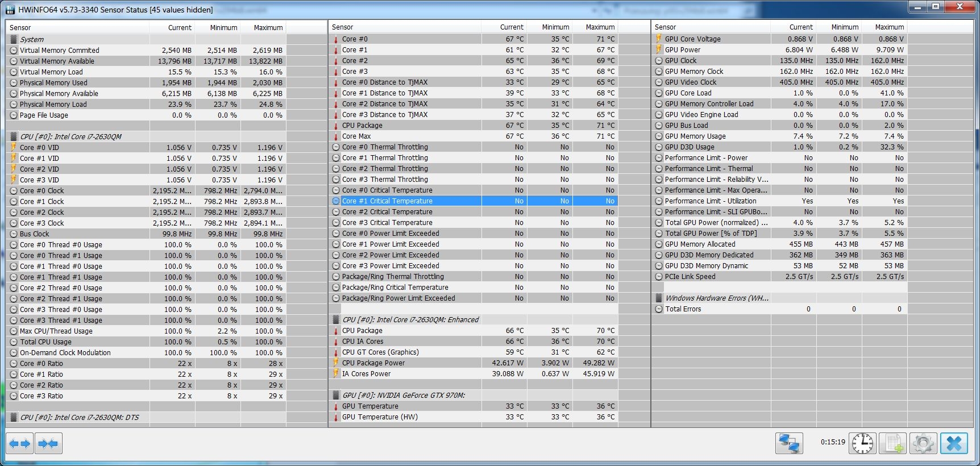Click the CPU [#0]: Intel Core i7-2630QM: Enhanced header
Screen dimensions: 980x466
pos(410,320)
